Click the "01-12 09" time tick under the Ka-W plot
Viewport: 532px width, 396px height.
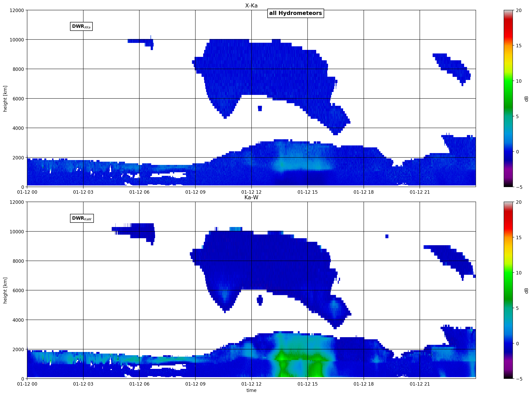tap(195, 384)
